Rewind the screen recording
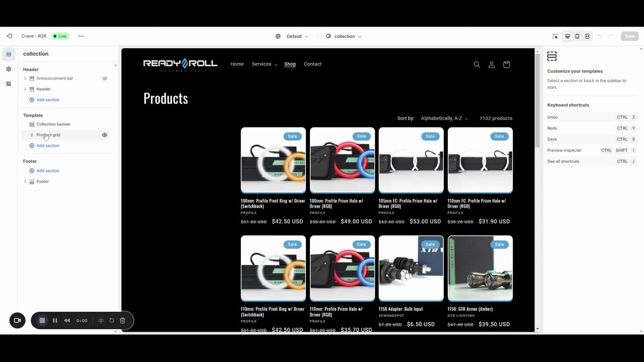This screenshot has width=644, height=362. pos(67,320)
